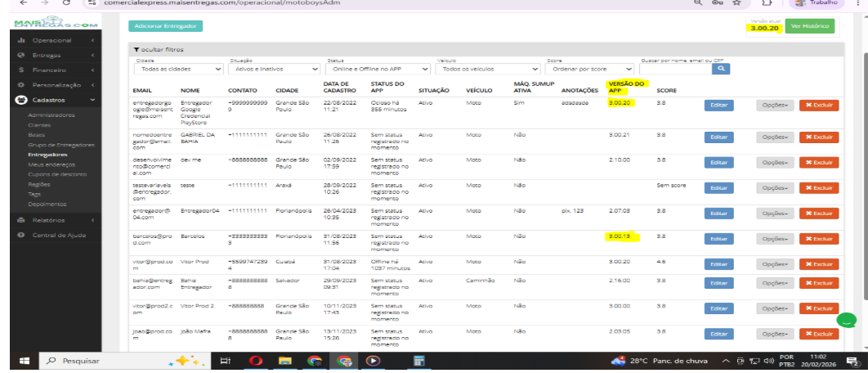Click the Ver Histórico button
Screen dimensions: 868x373
[x=809, y=26]
